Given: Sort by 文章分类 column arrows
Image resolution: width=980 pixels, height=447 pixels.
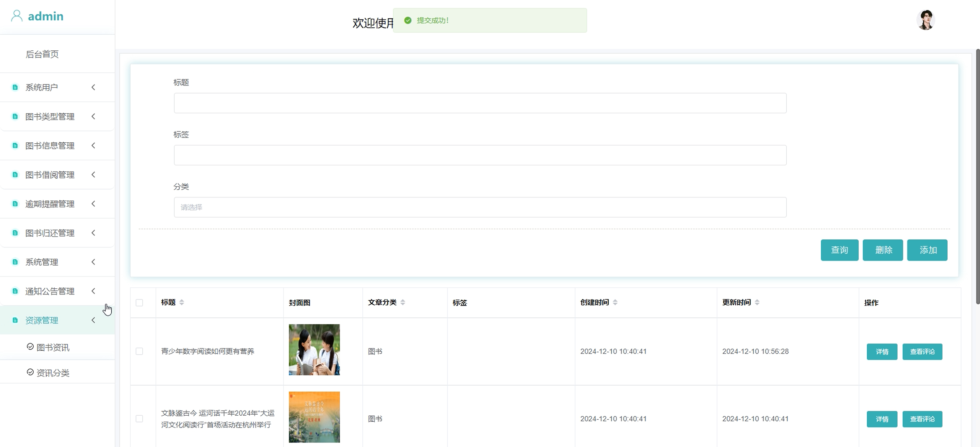Looking at the screenshot, I should (402, 302).
